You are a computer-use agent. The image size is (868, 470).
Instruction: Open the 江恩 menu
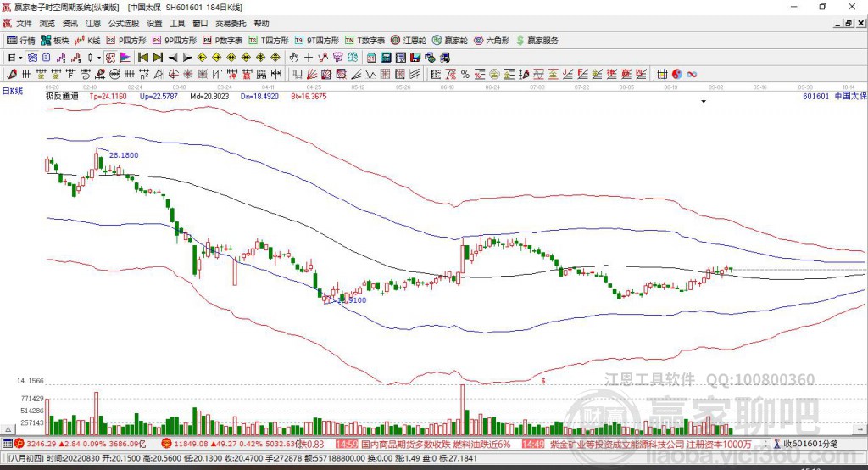click(x=93, y=23)
